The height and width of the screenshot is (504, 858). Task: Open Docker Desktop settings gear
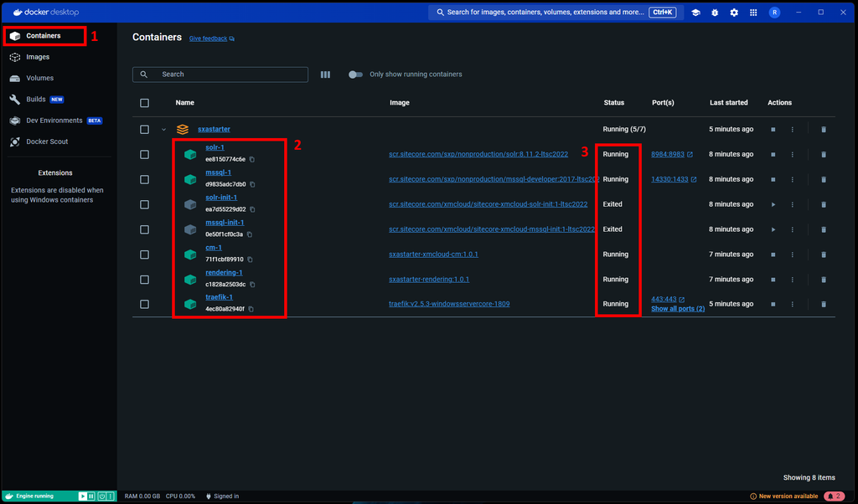(734, 13)
